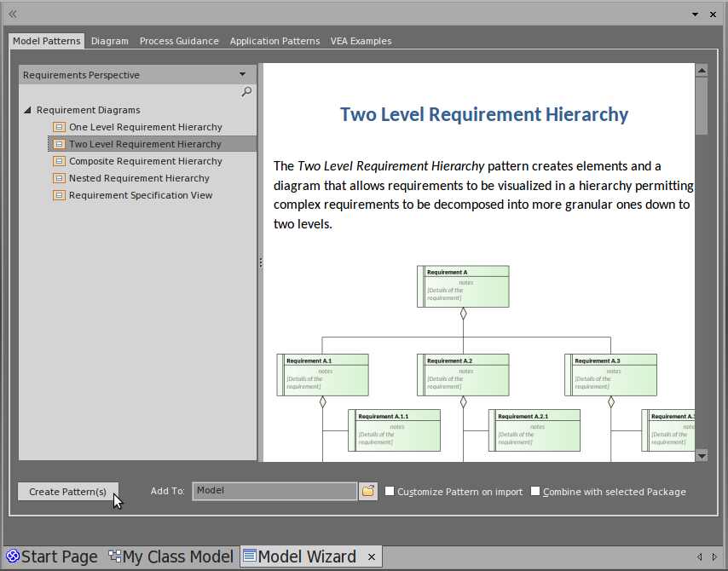Click the Add To Model input field
The width and height of the screenshot is (728, 571).
pos(274,492)
